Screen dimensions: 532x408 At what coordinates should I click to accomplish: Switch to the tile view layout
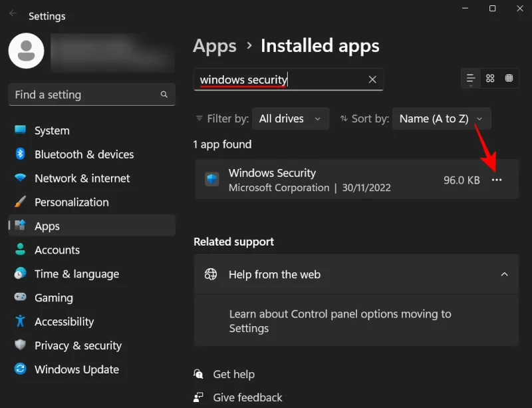coord(509,79)
